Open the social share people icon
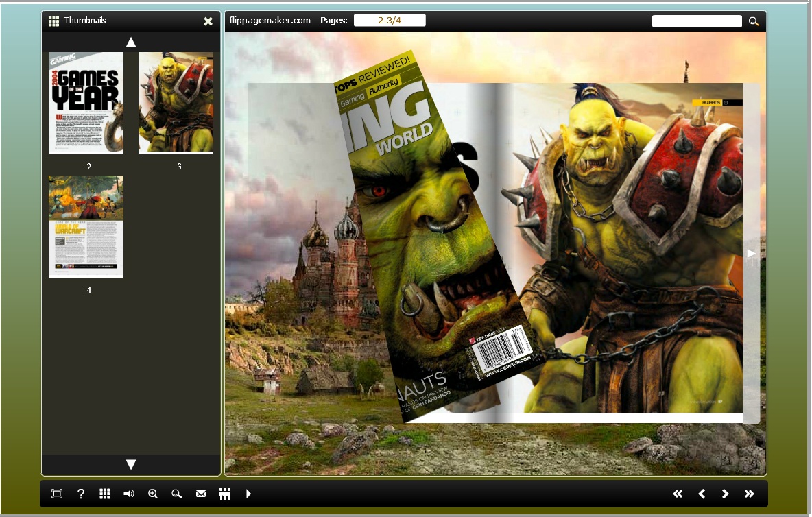 coord(225,494)
